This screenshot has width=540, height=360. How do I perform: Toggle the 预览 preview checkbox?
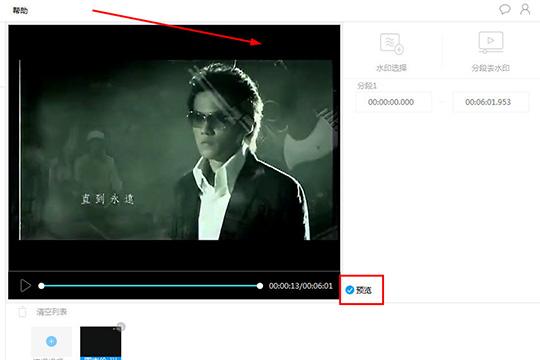pyautogui.click(x=350, y=290)
